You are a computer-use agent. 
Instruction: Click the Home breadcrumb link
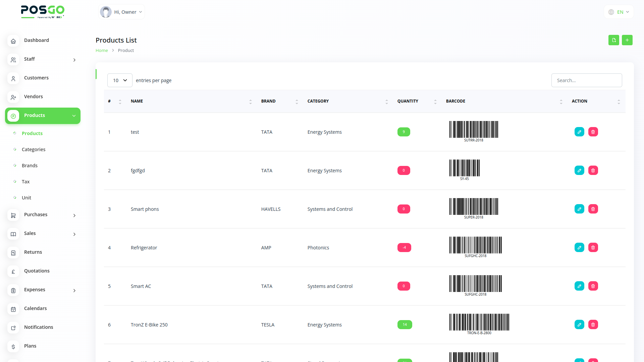[x=102, y=51]
